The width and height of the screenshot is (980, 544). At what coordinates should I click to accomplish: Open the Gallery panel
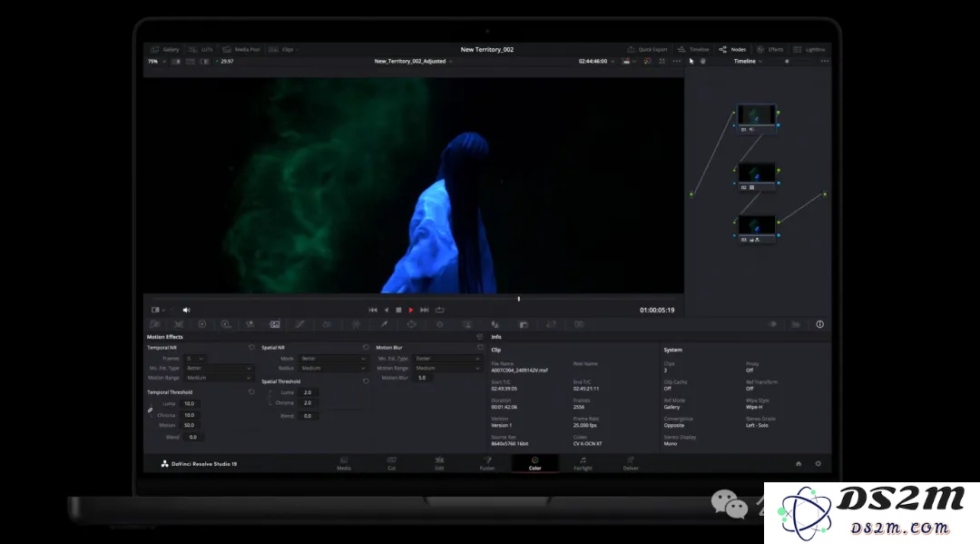(165, 49)
